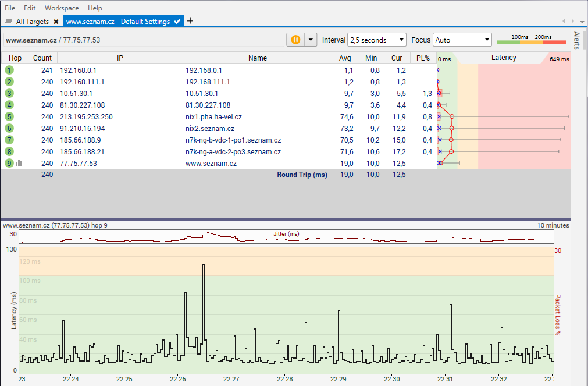
Task: Select the hop 1 green circle icon
Action: pos(9,70)
